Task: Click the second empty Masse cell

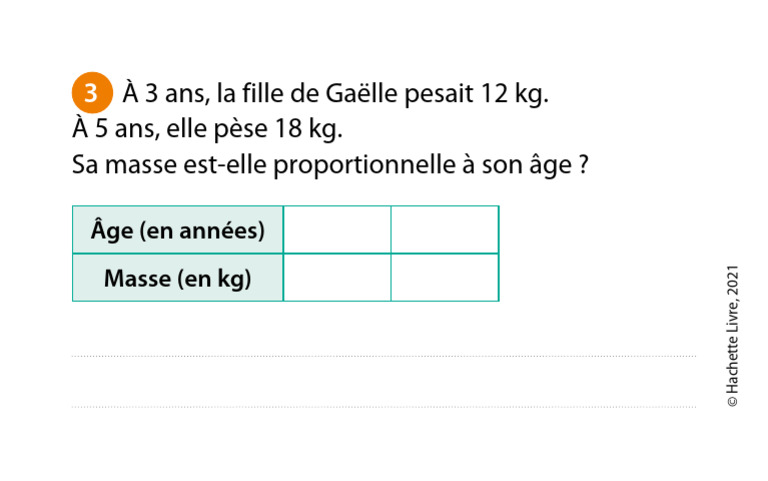Action: click(444, 278)
